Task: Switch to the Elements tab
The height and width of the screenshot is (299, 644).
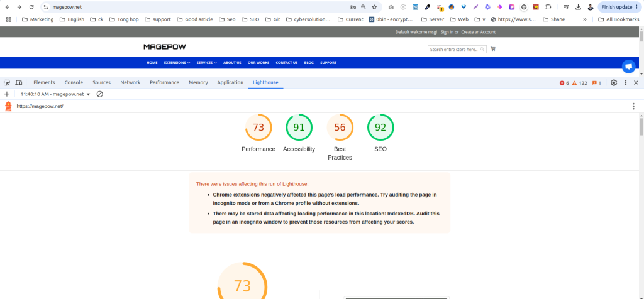Action: (45, 82)
